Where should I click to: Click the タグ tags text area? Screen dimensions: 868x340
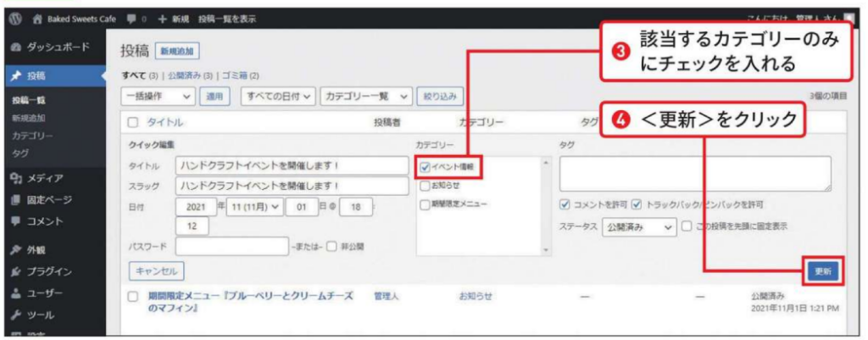point(695,174)
